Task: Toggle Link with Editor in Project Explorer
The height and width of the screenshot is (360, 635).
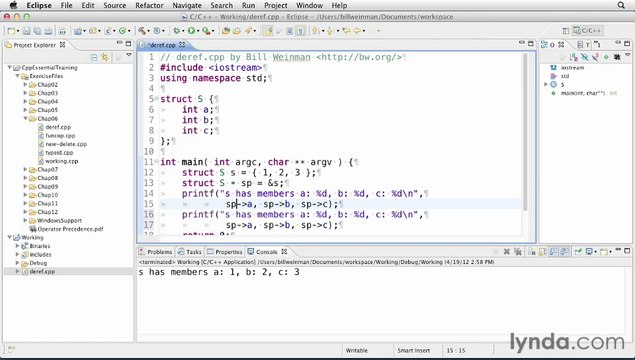Action: pos(105,58)
